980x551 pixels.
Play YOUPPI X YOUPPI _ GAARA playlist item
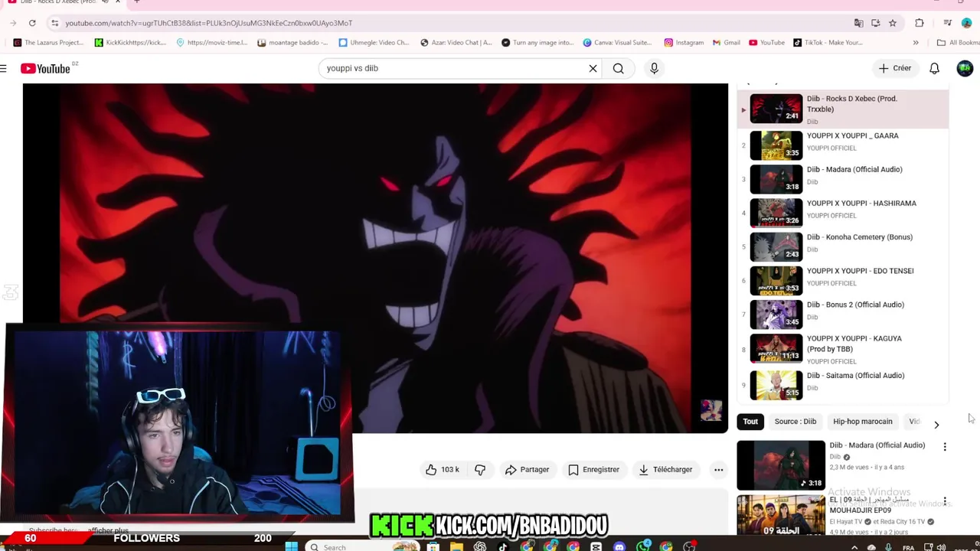pos(842,145)
